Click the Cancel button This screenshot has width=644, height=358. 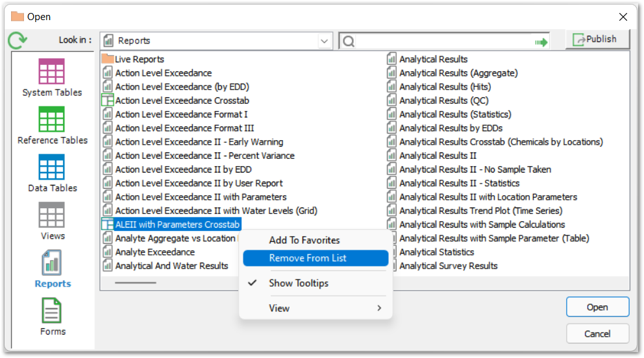click(597, 334)
